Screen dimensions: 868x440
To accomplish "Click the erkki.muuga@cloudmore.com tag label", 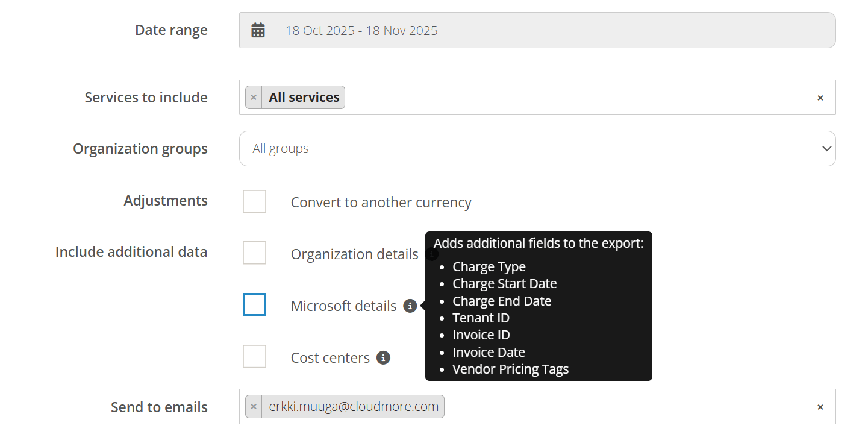I will (354, 406).
